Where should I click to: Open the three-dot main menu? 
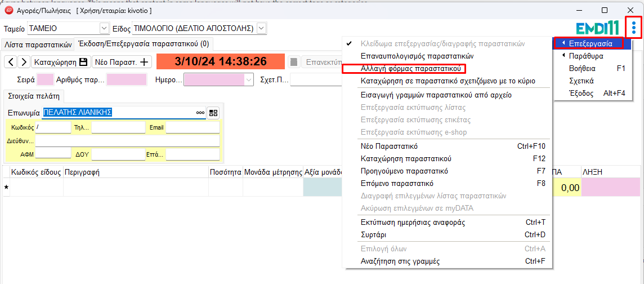[x=634, y=27]
